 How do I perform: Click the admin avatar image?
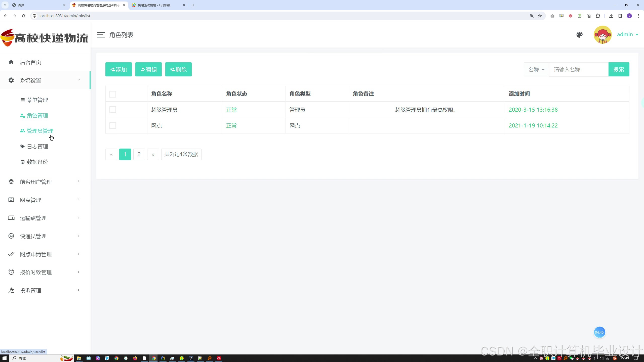602,35
